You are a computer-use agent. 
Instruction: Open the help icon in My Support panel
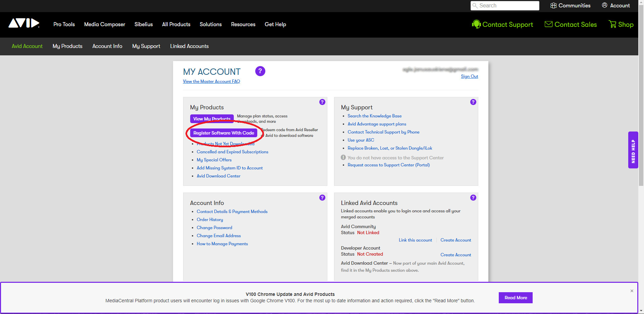point(473,102)
